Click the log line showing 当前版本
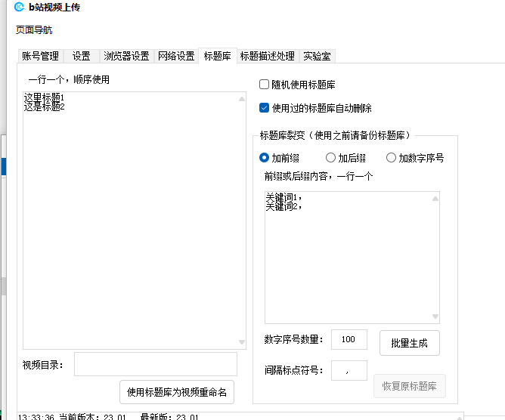505x420 pixels. tap(108, 417)
